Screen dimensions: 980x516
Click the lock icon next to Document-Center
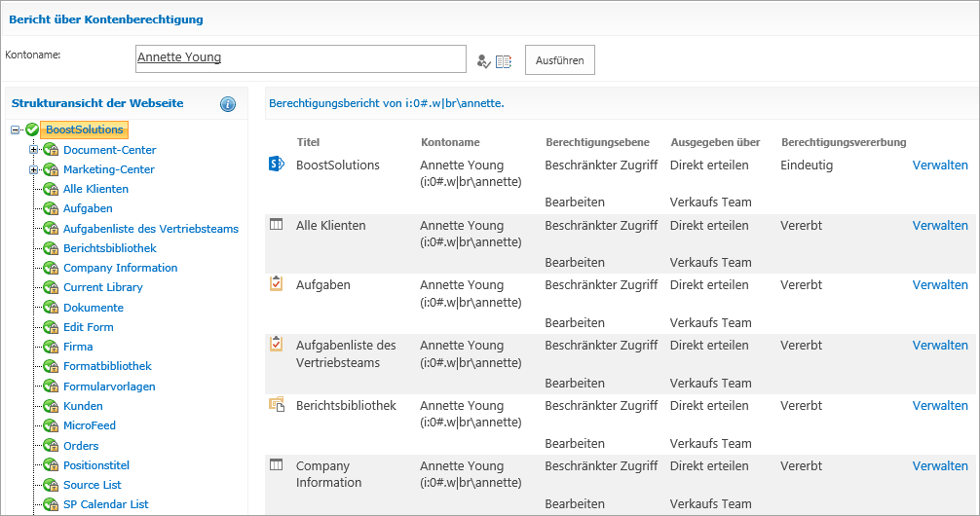(51, 150)
